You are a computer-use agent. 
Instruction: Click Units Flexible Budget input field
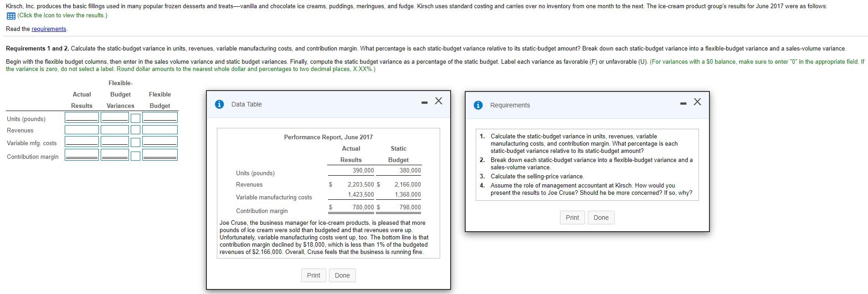(x=160, y=118)
